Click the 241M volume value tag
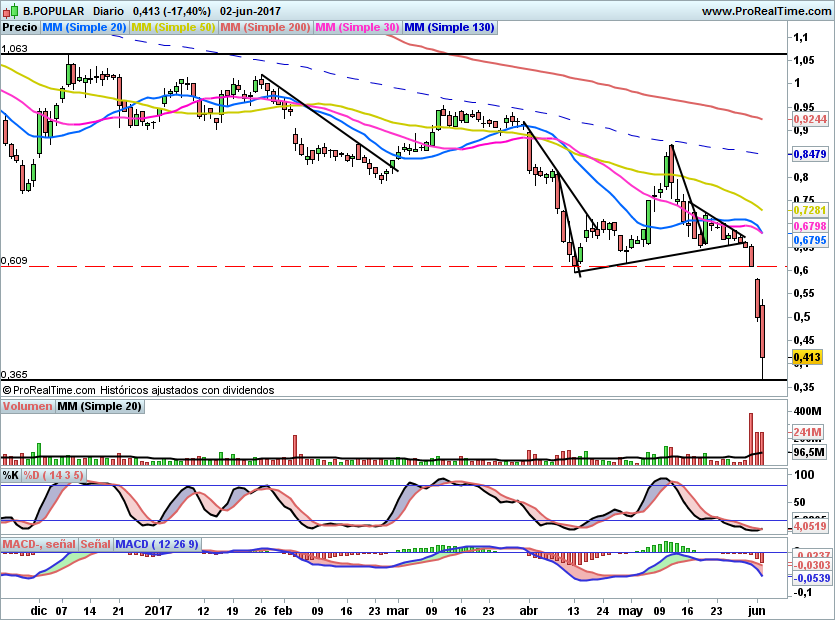 (x=806, y=432)
